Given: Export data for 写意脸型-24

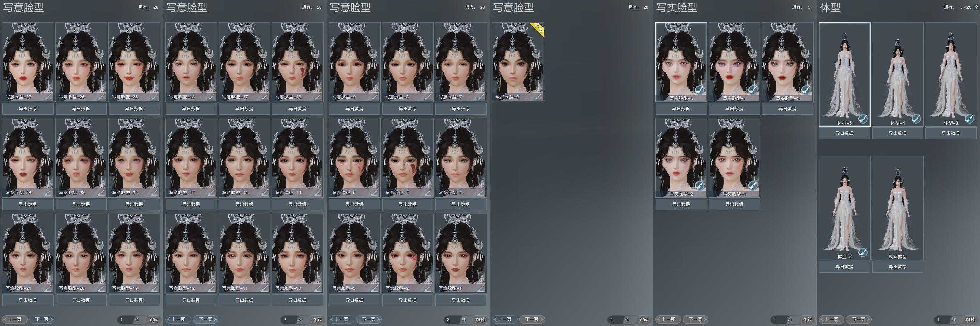Looking at the screenshot, I should [28, 205].
